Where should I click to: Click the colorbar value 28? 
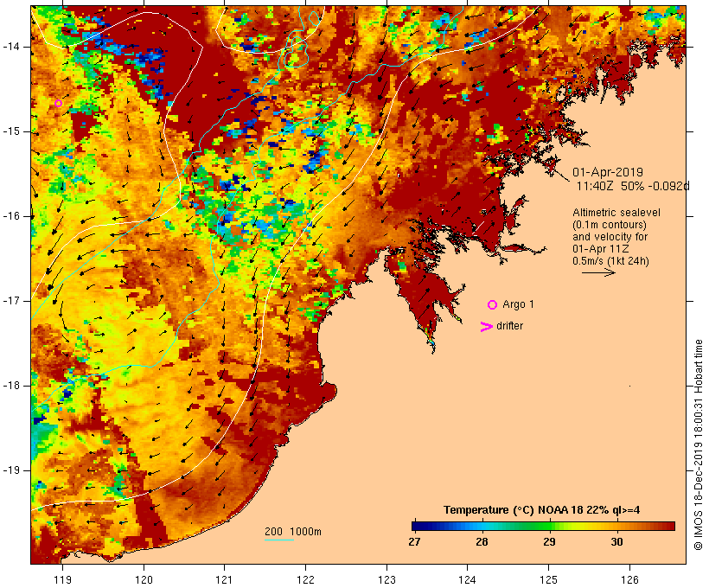(482, 542)
